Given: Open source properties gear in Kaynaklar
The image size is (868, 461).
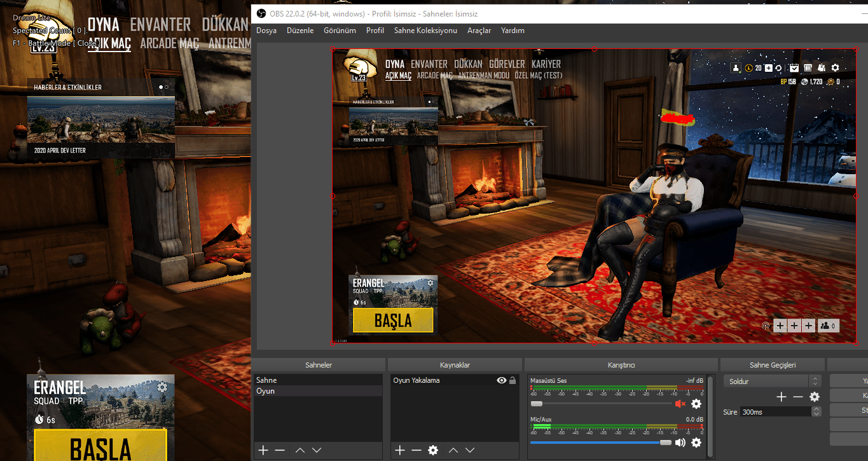Looking at the screenshot, I should [433, 450].
